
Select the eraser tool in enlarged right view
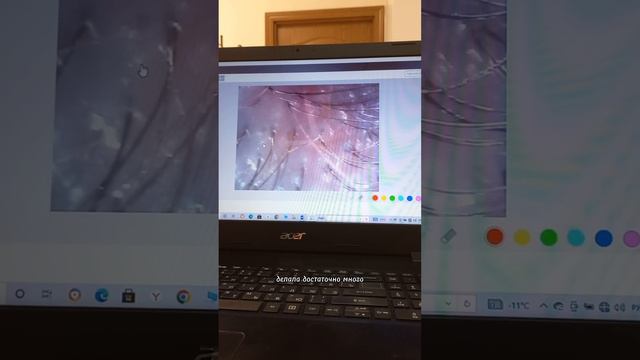448,236
